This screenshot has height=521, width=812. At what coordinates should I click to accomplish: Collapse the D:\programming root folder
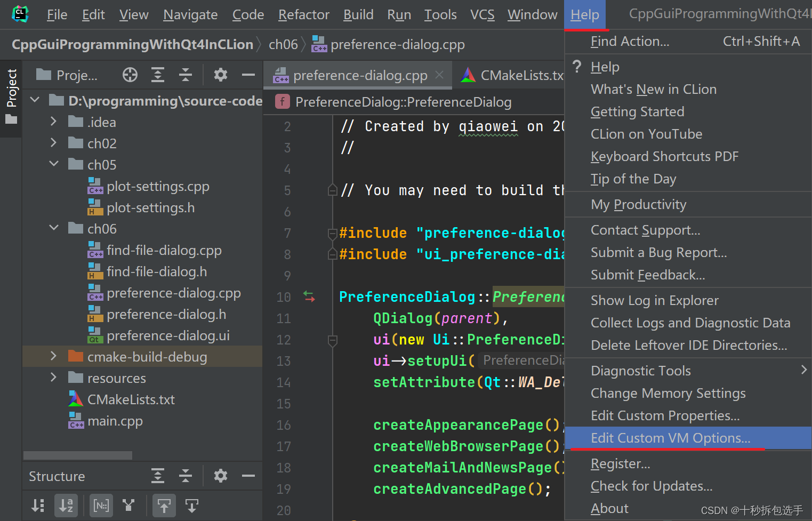(x=35, y=100)
